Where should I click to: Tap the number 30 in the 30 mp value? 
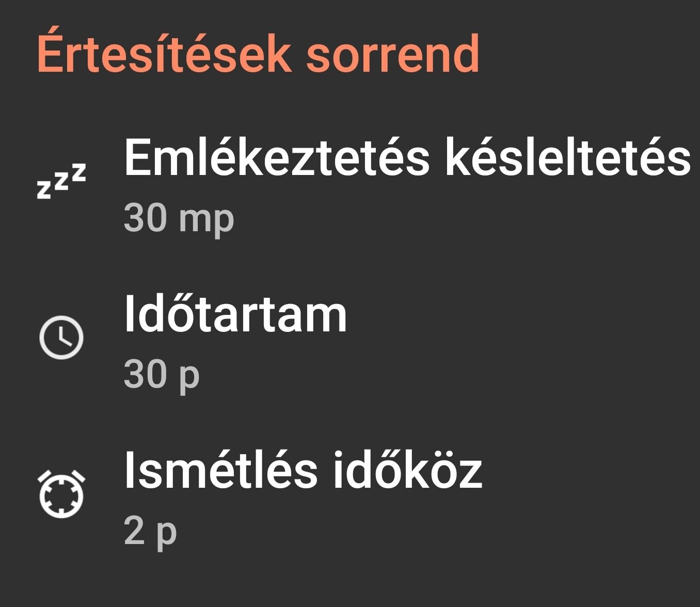145,219
